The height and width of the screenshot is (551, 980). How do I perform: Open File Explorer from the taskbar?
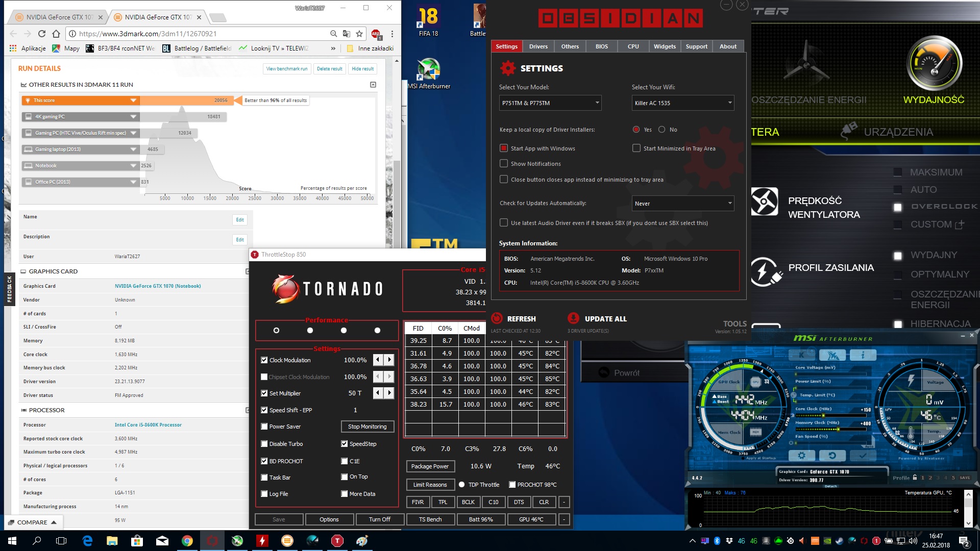112,541
